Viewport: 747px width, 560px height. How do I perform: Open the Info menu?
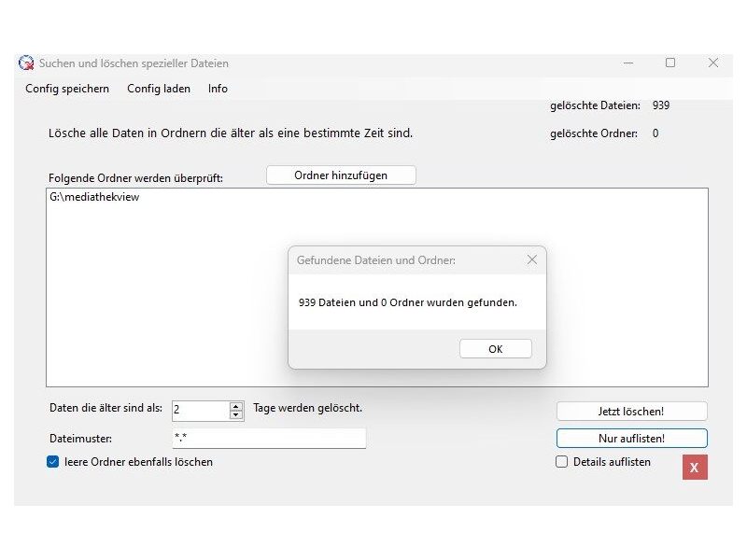point(217,89)
